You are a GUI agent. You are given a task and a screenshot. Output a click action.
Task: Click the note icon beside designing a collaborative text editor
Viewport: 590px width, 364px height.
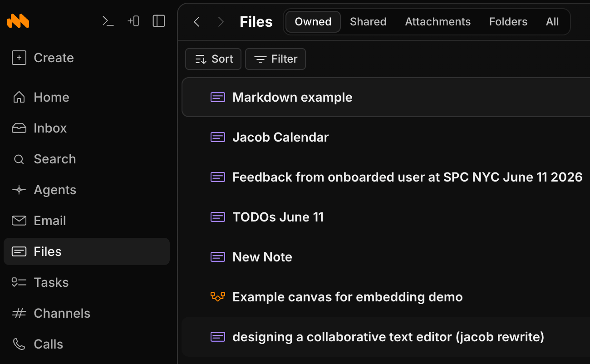218,337
